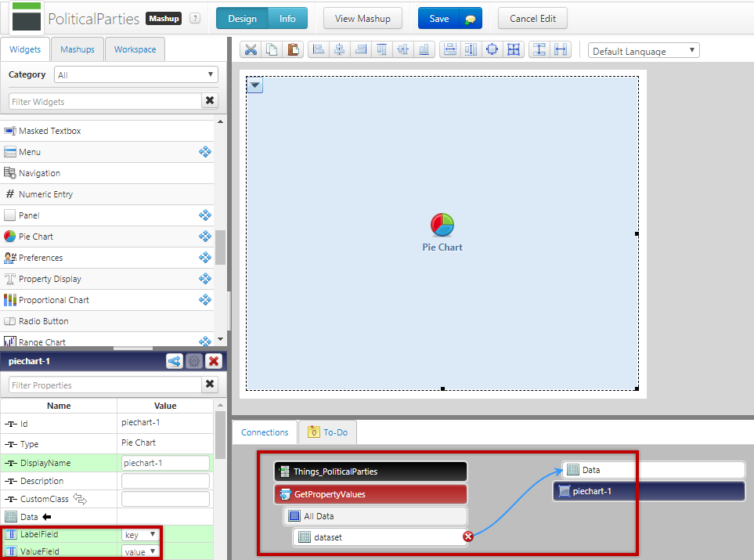The height and width of the screenshot is (560, 754).
Task: Delete piechart-1 with red X button
Action: (x=214, y=361)
